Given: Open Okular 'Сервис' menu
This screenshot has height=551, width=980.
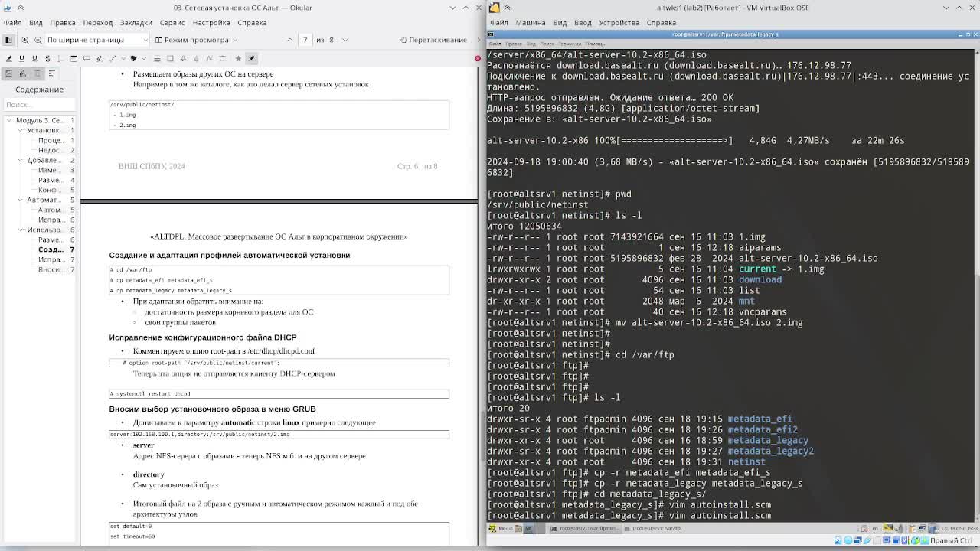Looking at the screenshot, I should [x=172, y=22].
